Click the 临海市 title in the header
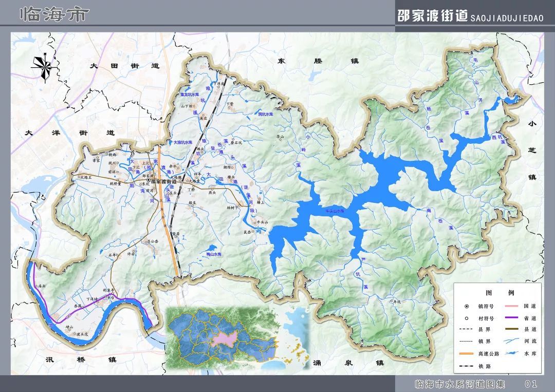The image size is (555, 392). 54,15
